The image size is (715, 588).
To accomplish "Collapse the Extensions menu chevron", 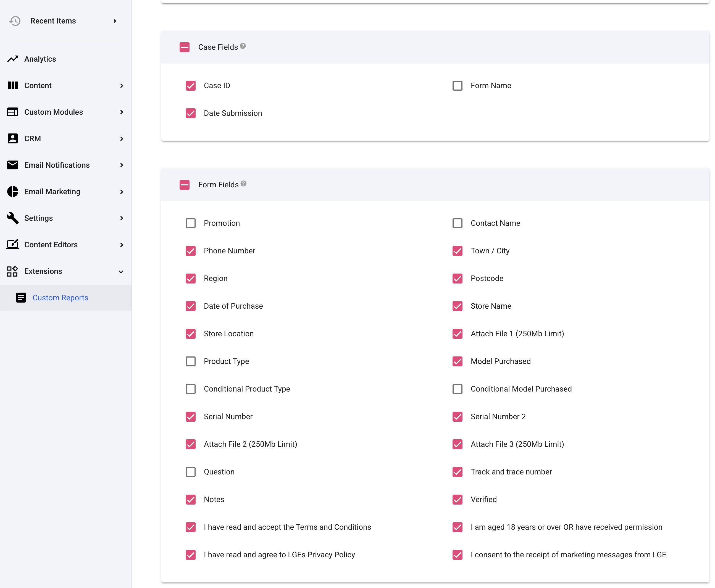I will 121,272.
